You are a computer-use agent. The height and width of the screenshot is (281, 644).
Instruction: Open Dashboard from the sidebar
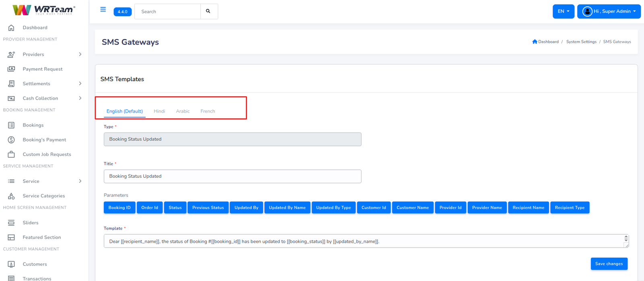point(35,28)
